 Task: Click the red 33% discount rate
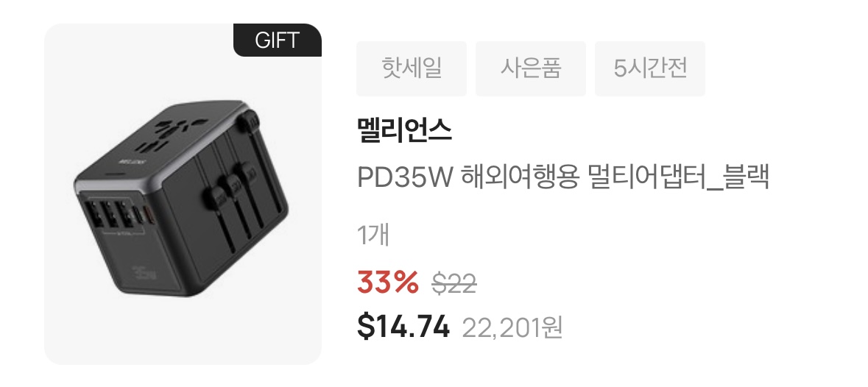click(387, 283)
